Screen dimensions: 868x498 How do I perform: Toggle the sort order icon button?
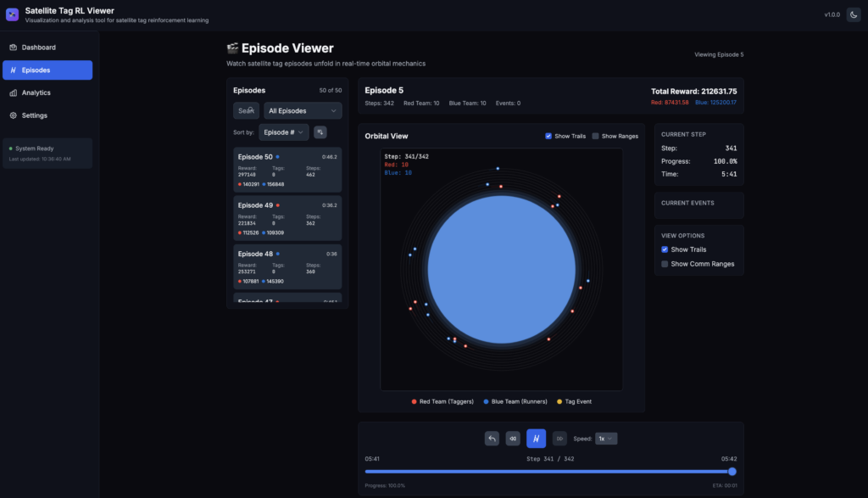[x=320, y=132]
